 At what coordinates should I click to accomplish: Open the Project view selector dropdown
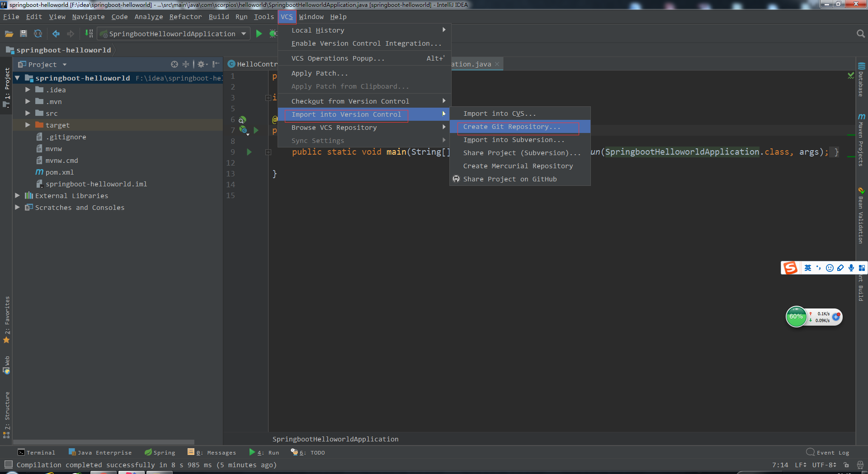pyautogui.click(x=65, y=65)
